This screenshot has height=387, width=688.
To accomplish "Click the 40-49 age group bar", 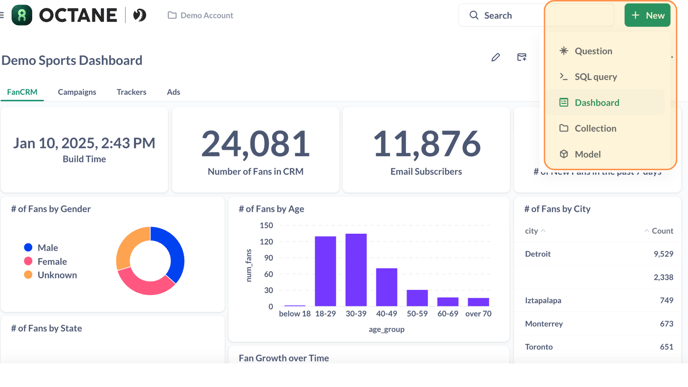I will [387, 287].
